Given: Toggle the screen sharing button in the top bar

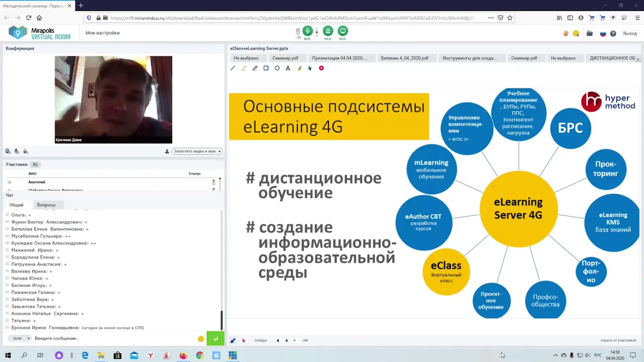Looking at the screenshot, I should (x=343, y=31).
